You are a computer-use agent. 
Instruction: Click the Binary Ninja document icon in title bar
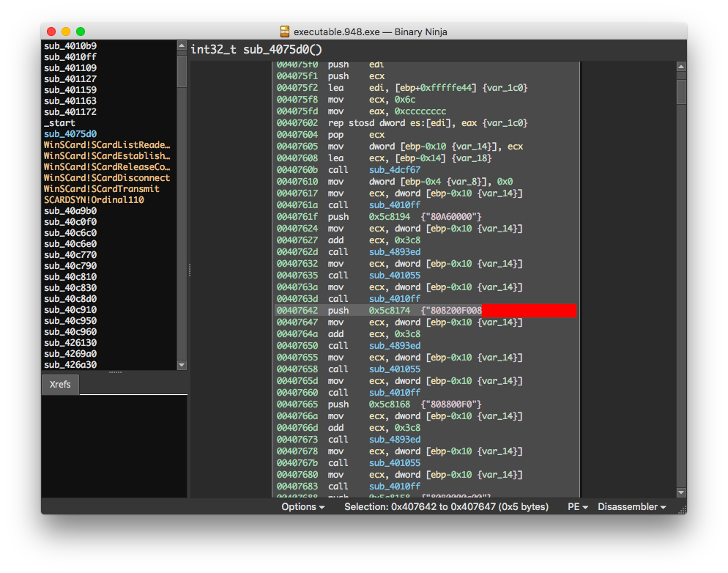(x=285, y=32)
